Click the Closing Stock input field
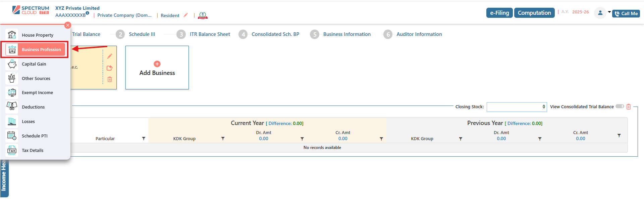644x204 pixels. (517, 107)
